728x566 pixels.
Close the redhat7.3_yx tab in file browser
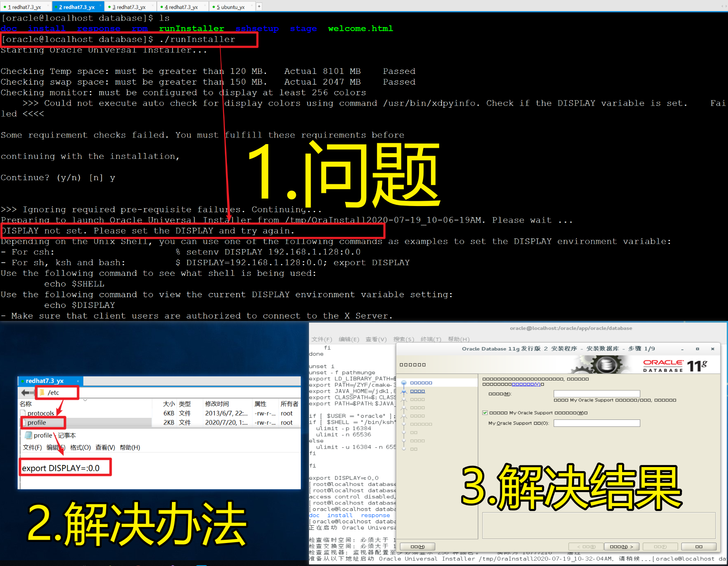(x=78, y=381)
